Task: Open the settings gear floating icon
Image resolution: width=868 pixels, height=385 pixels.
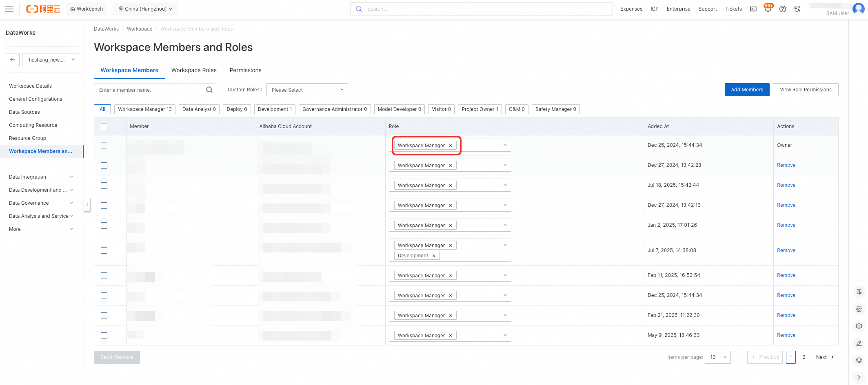Action: coord(859,326)
